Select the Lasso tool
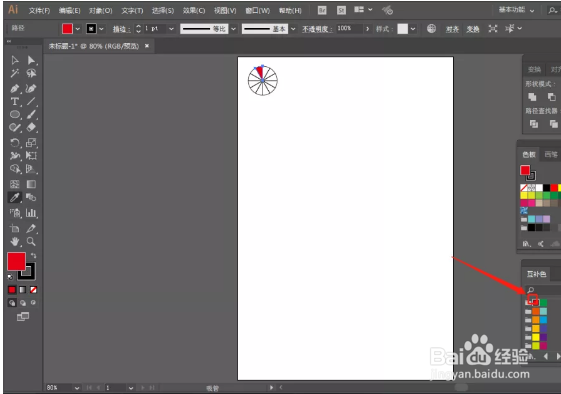 31,73
